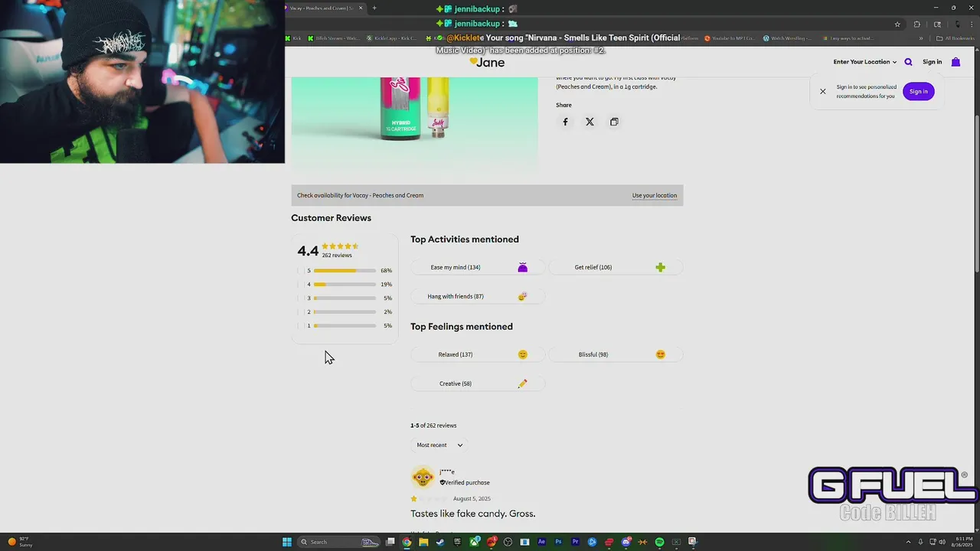This screenshot has height=551, width=980.
Task: Open Task View on the taskbar
Action: pos(390,542)
